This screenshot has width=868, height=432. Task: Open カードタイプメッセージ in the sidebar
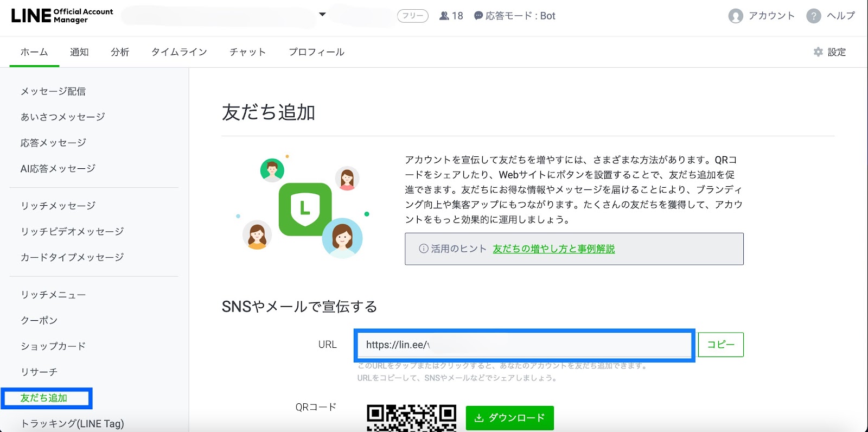[x=72, y=257]
